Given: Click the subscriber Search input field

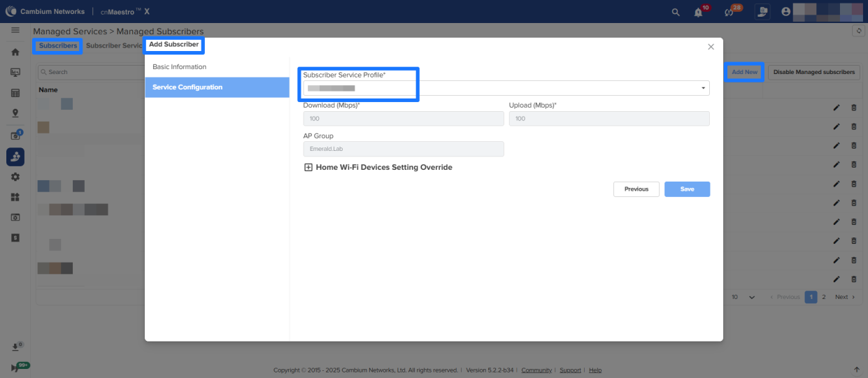Looking at the screenshot, I should pyautogui.click(x=91, y=72).
